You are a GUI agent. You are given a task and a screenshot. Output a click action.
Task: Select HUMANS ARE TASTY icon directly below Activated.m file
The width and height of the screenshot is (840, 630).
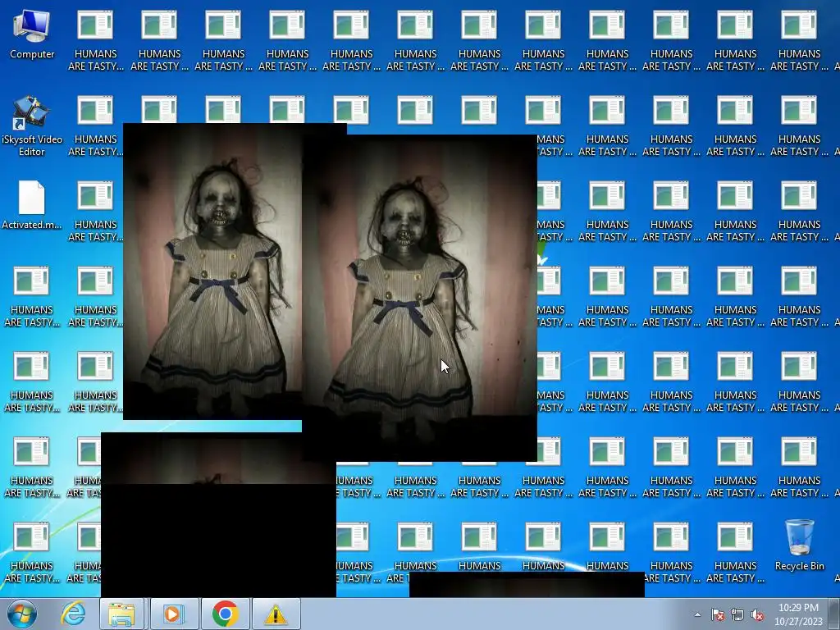32,297
